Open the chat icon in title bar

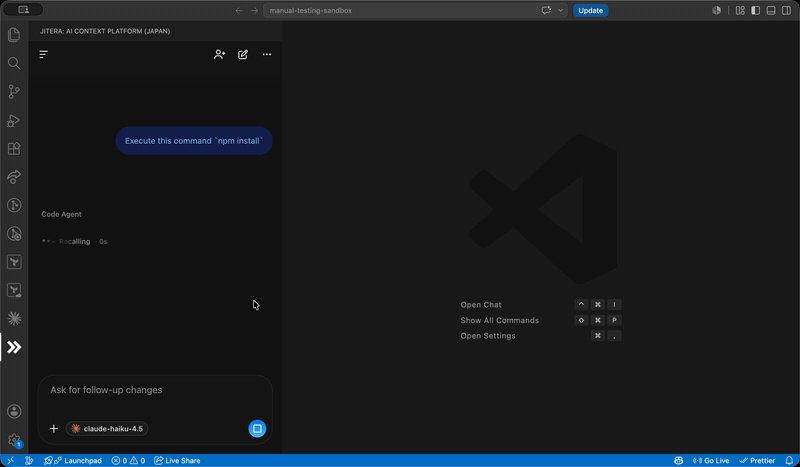coord(546,10)
